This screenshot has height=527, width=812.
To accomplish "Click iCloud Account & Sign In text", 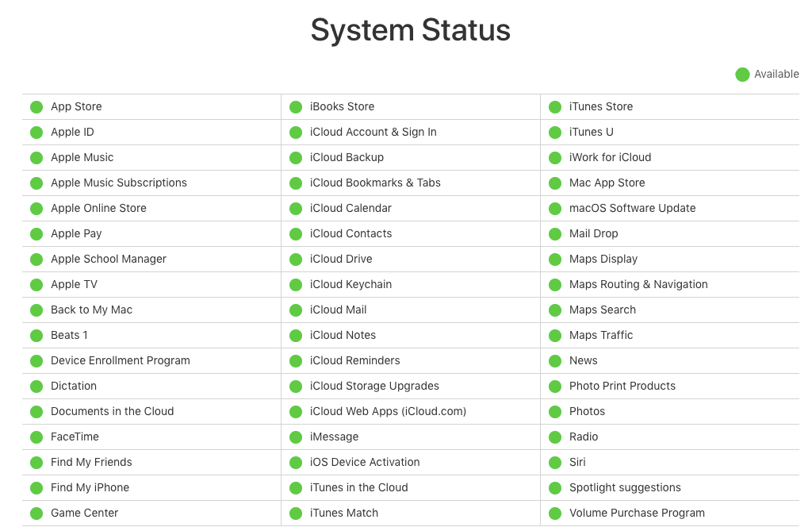I will (373, 132).
